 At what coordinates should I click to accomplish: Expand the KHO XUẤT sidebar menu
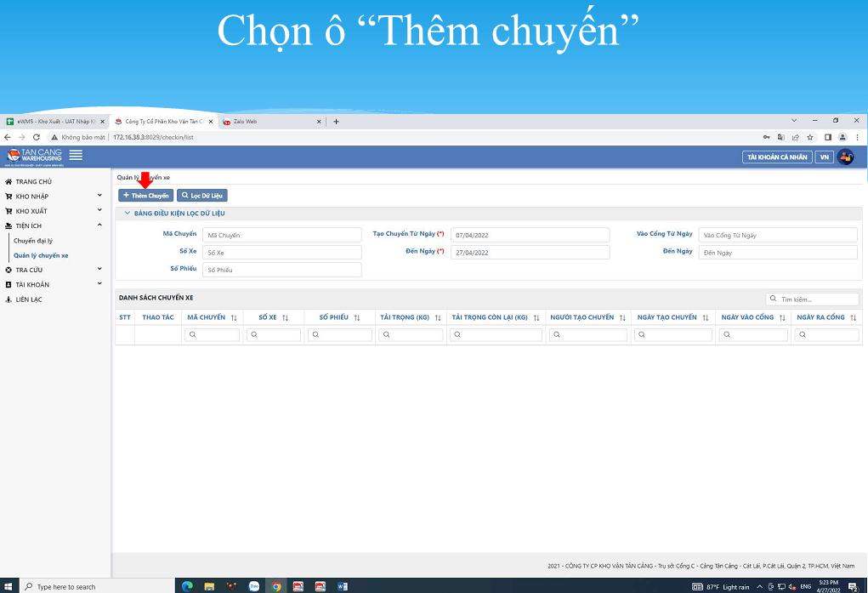pos(54,211)
